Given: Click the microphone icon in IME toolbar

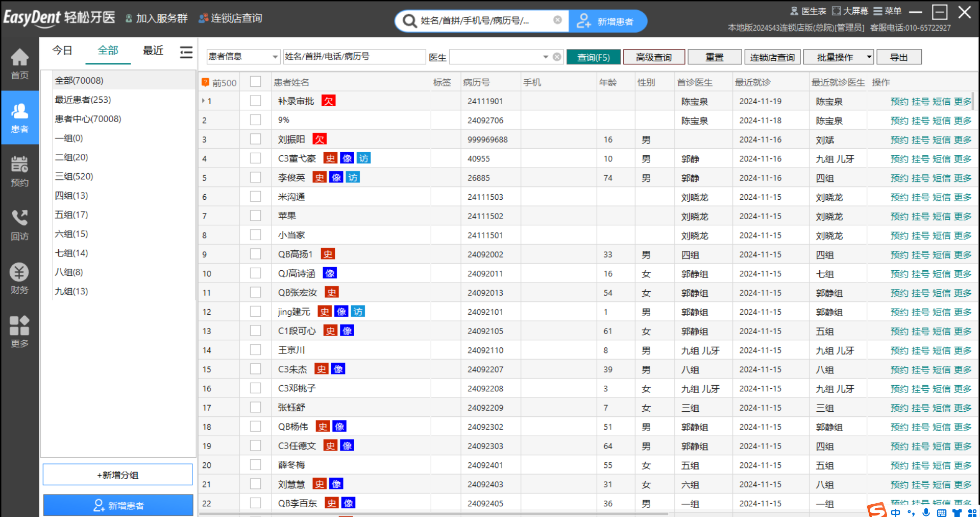Looking at the screenshot, I should click(x=926, y=512).
